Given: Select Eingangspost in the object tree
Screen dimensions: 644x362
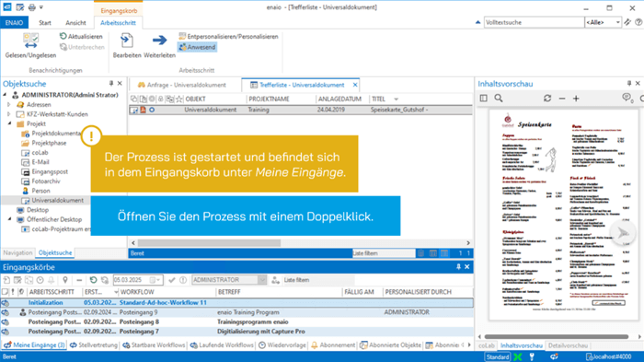Looking at the screenshot, I should point(50,171).
